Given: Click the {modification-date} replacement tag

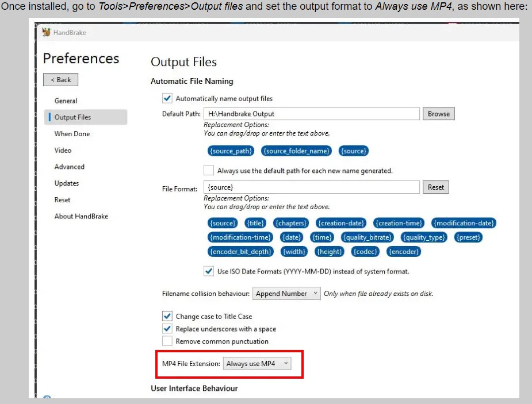Looking at the screenshot, I should click(464, 223).
